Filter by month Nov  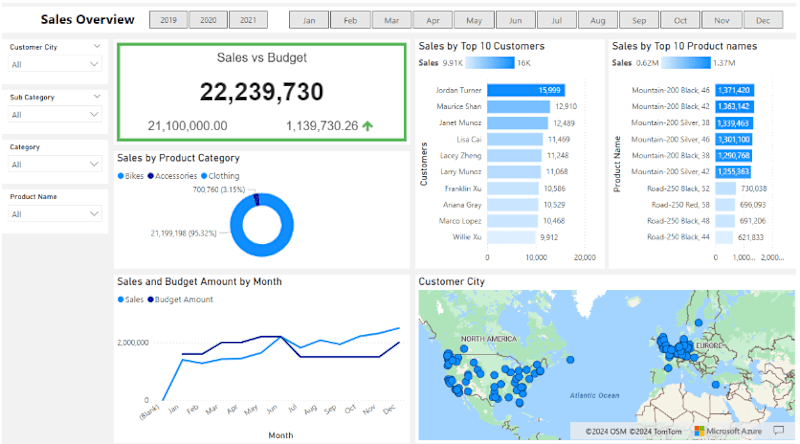(721, 20)
